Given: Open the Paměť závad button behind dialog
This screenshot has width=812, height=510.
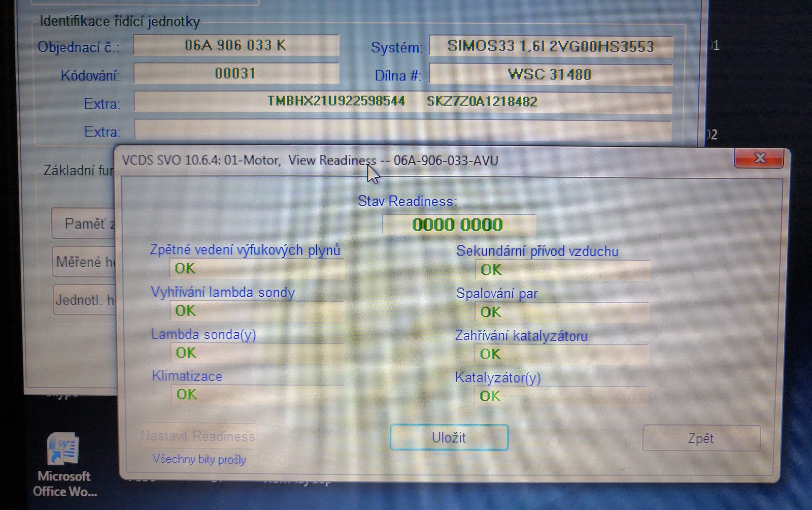Looking at the screenshot, I should (x=84, y=224).
